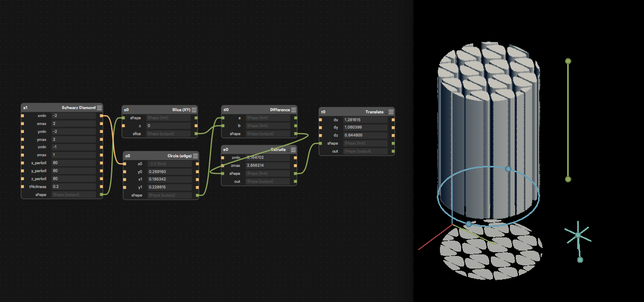
Task: Edit the Translate dx field showing 1.281615
Action: pyautogui.click(x=366, y=120)
